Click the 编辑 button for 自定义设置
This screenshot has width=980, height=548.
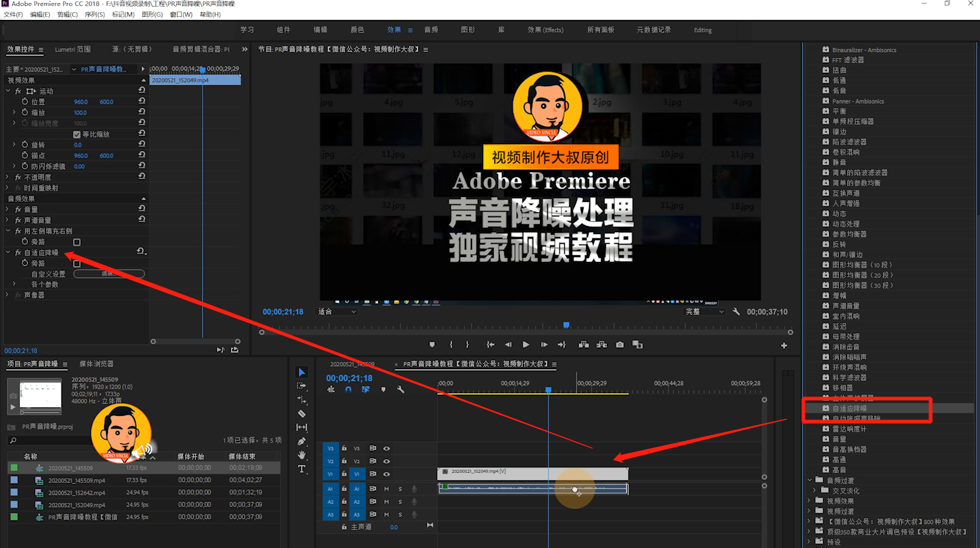coord(109,274)
